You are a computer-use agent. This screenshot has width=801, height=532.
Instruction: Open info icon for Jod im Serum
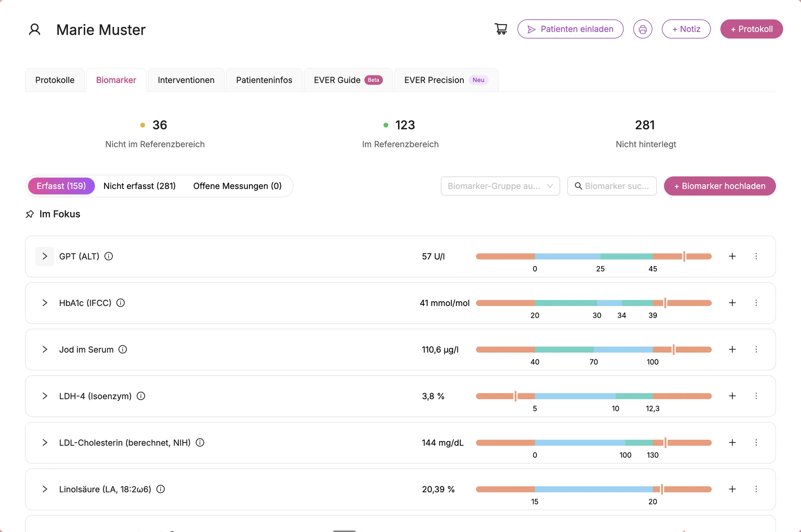[123, 349]
